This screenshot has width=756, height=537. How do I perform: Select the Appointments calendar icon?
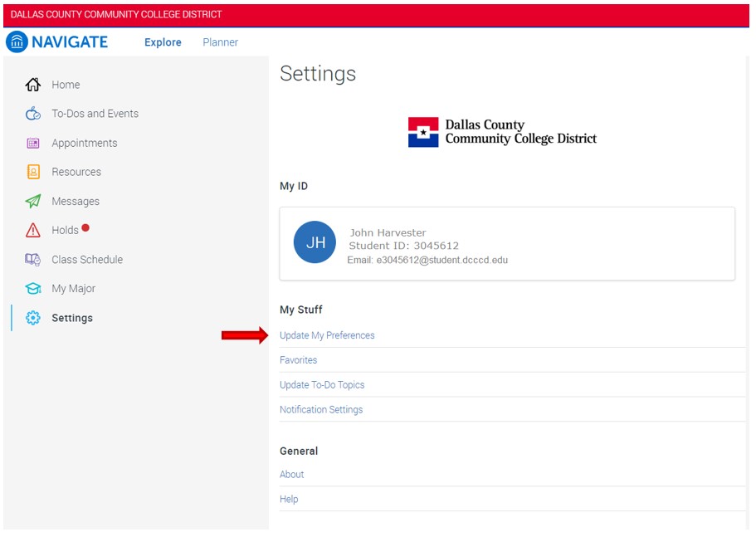pyautogui.click(x=33, y=143)
